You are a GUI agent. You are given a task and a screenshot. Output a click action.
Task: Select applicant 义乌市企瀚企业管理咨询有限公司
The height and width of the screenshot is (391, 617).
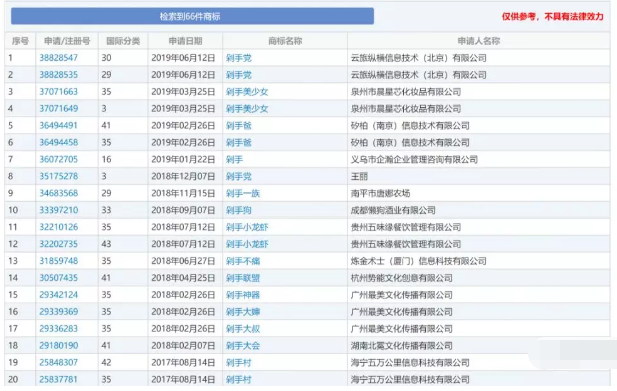[414, 159]
